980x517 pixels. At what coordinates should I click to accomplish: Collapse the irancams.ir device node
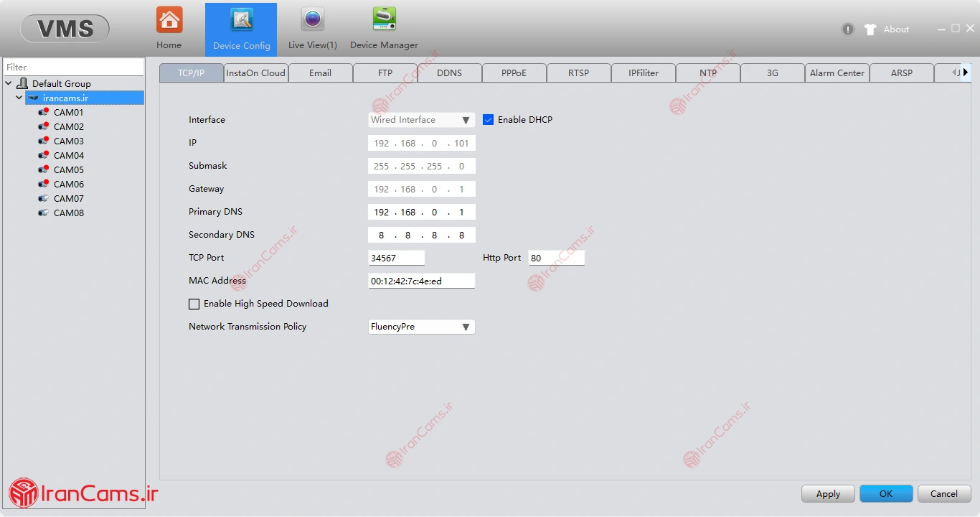coord(19,98)
